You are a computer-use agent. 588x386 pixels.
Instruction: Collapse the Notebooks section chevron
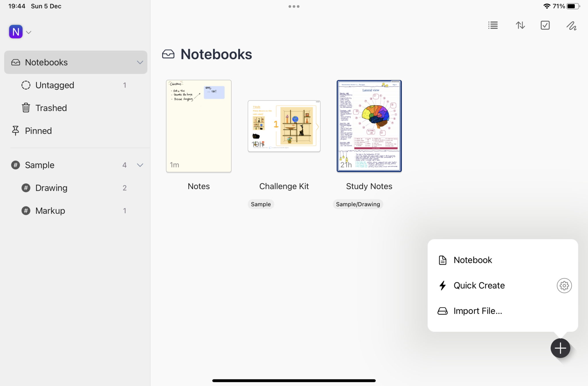pyautogui.click(x=140, y=62)
